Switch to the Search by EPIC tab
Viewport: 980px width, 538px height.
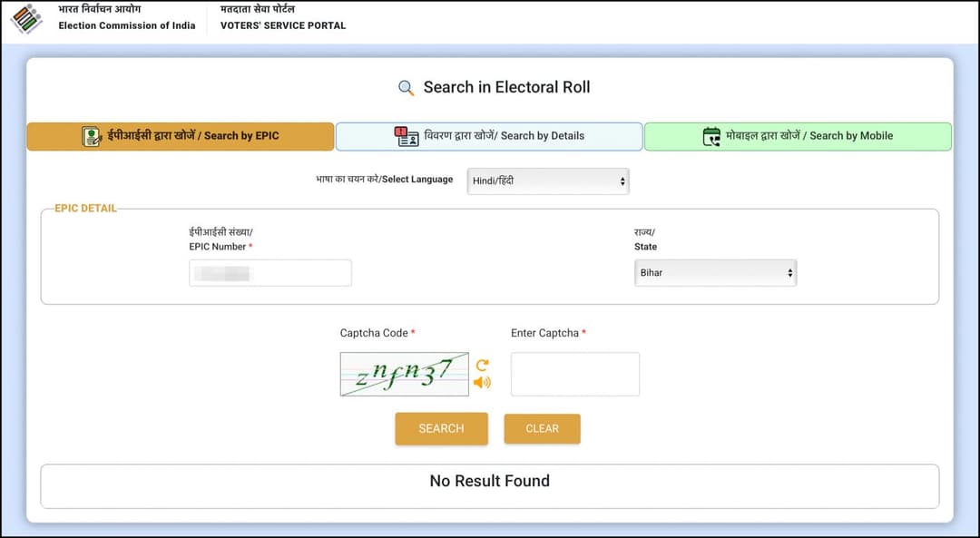point(181,136)
